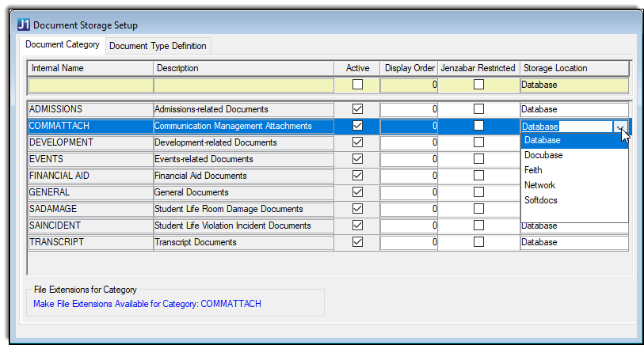The height and width of the screenshot is (345, 644).
Task: Check the Active box in top filter row
Action: [357, 85]
